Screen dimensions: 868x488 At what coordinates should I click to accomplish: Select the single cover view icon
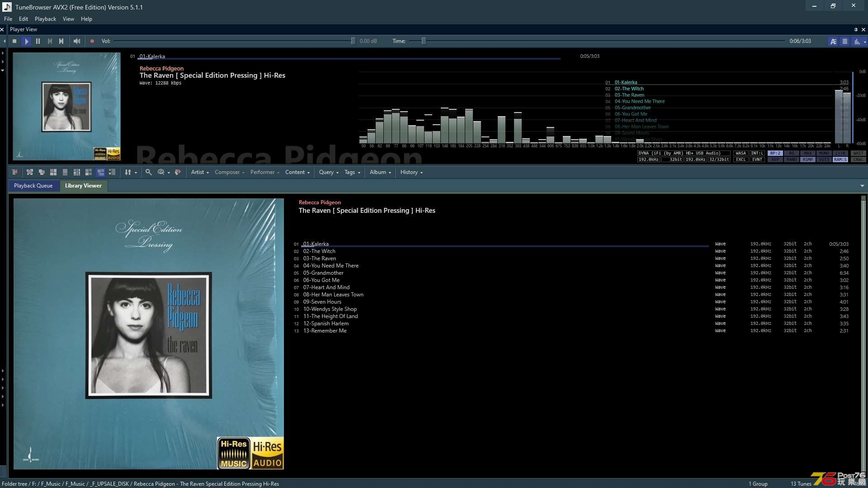click(x=65, y=172)
